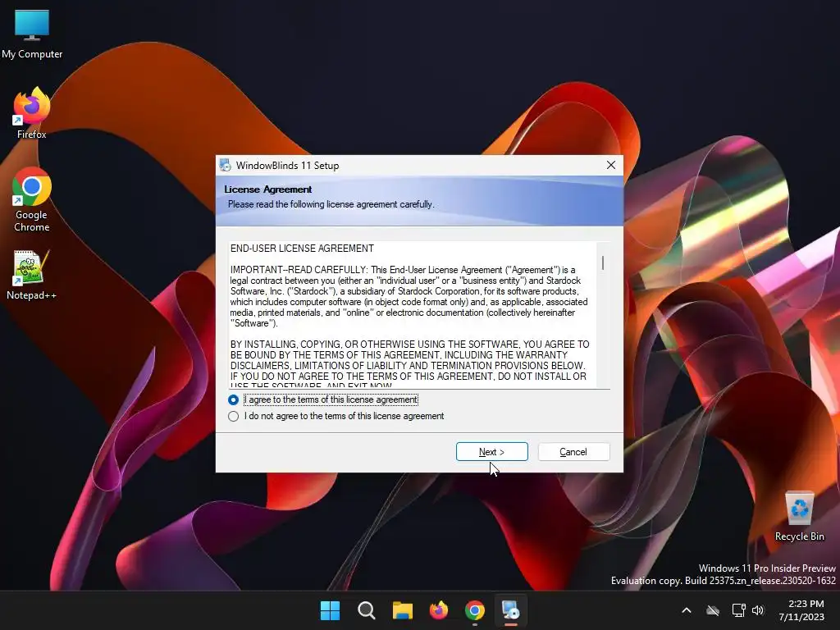Open the clock and date flyout

[x=802, y=610]
